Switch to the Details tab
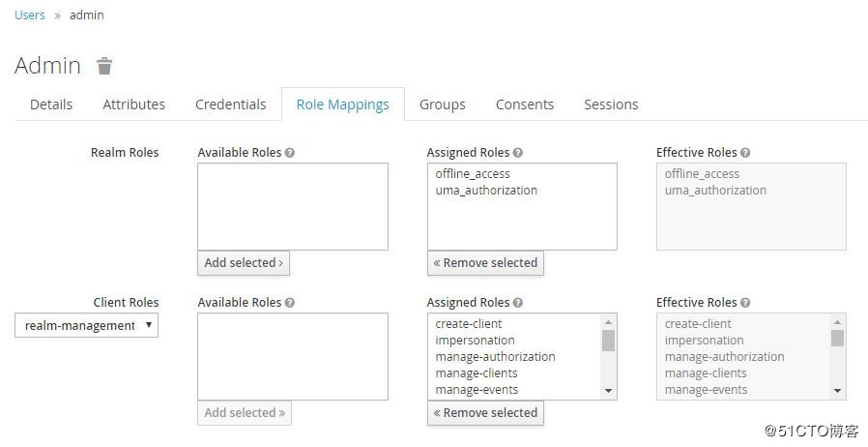This screenshot has height=447, width=868. coord(51,104)
